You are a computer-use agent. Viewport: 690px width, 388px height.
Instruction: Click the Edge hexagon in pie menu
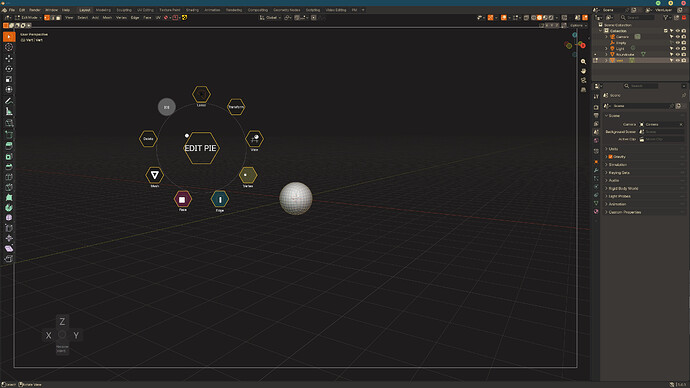click(x=220, y=199)
